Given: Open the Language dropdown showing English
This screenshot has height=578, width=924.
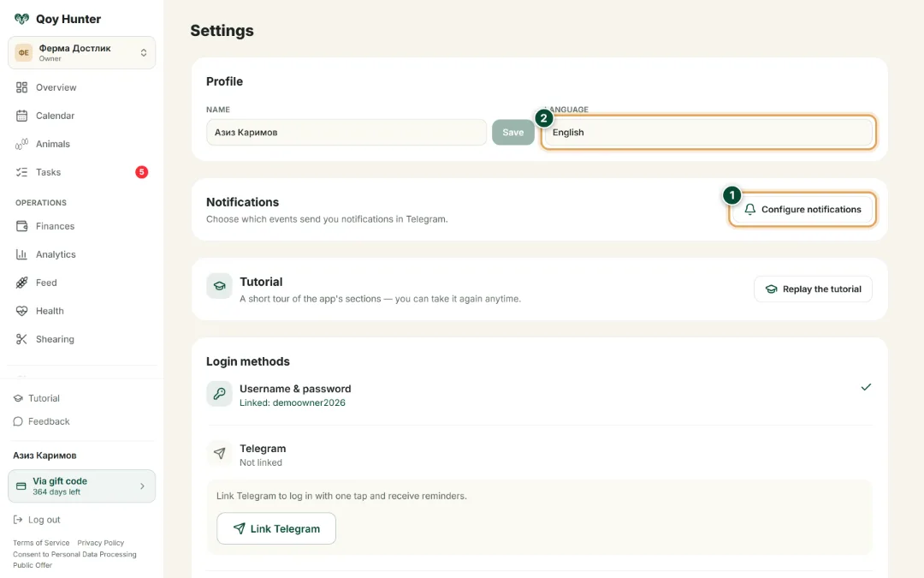Looking at the screenshot, I should coord(708,132).
